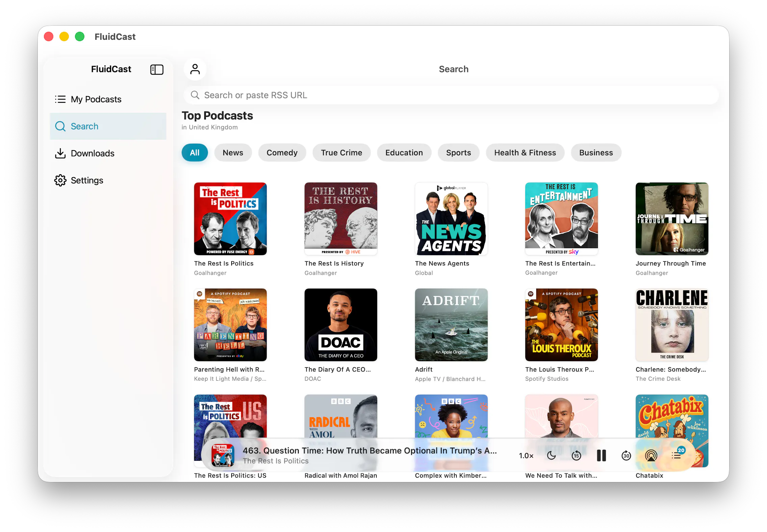The height and width of the screenshot is (532, 767).
Task: Click 'Spotify Studios' publisher text
Action: coord(547,379)
